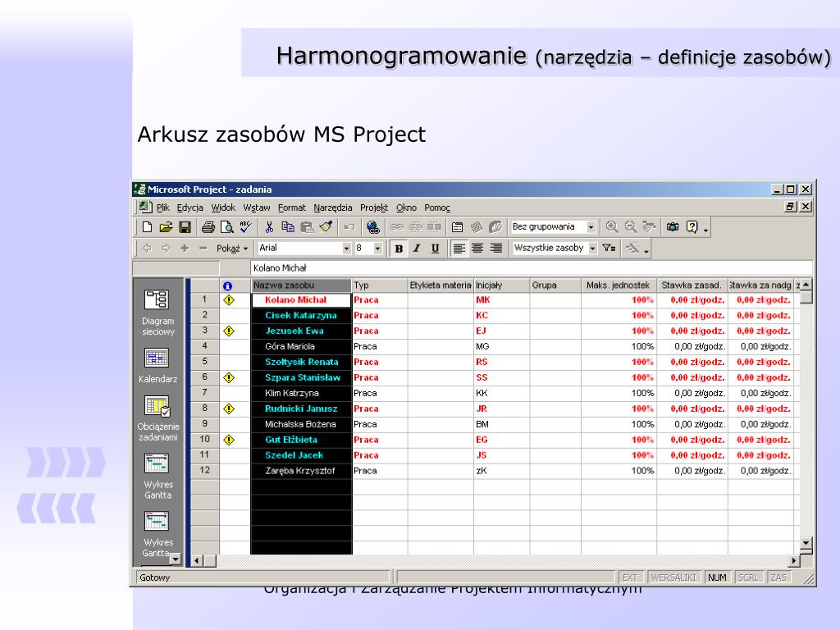Select row header number 7
Screen dimensions: 840x630
(204, 393)
